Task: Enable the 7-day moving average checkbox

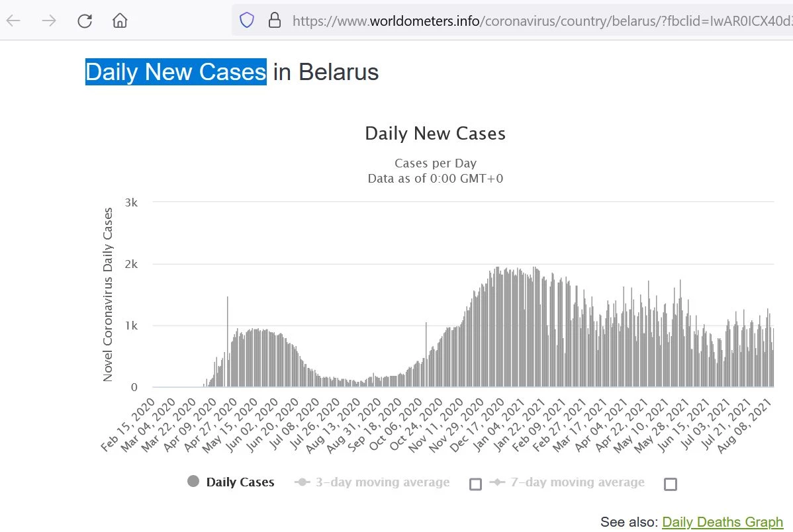Action: point(670,484)
